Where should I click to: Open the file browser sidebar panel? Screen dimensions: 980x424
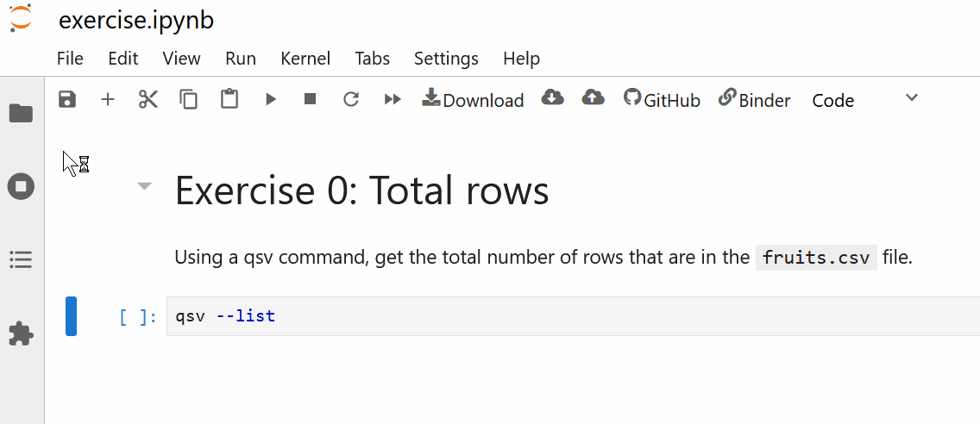click(21, 113)
